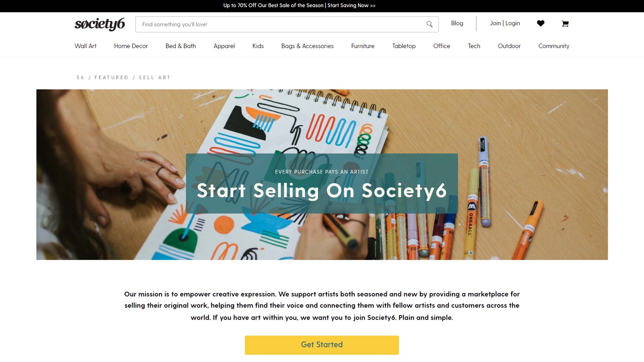644x362 pixels.
Task: Click the S6 breadcrumb link
Action: 80,77
